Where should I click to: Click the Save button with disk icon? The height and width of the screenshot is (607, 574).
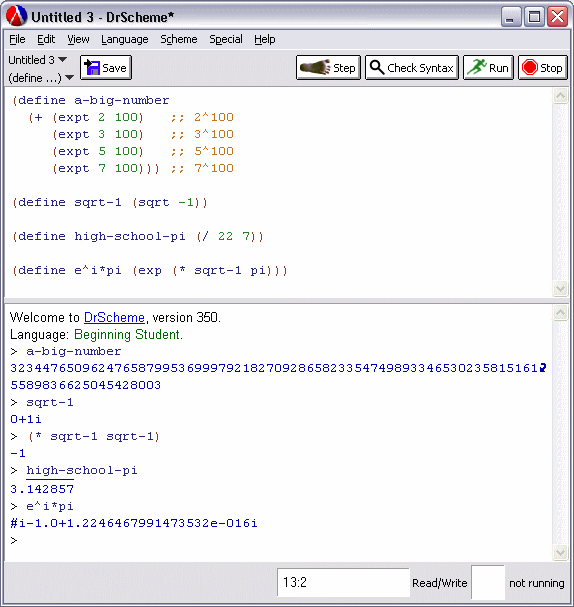click(106, 68)
